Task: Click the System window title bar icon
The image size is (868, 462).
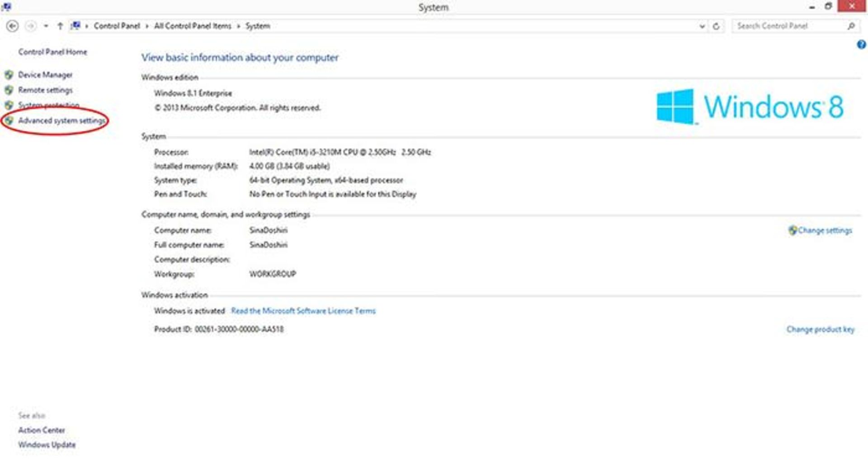Action: point(6,7)
